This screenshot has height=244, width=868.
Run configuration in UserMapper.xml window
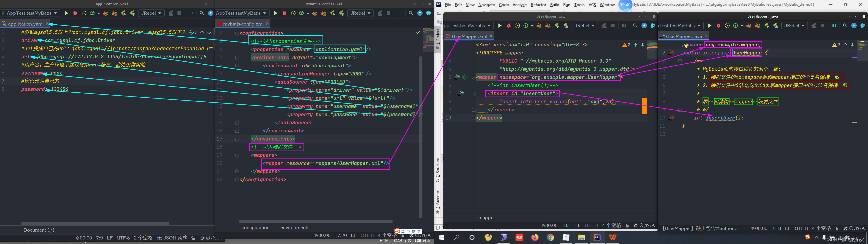[500, 26]
